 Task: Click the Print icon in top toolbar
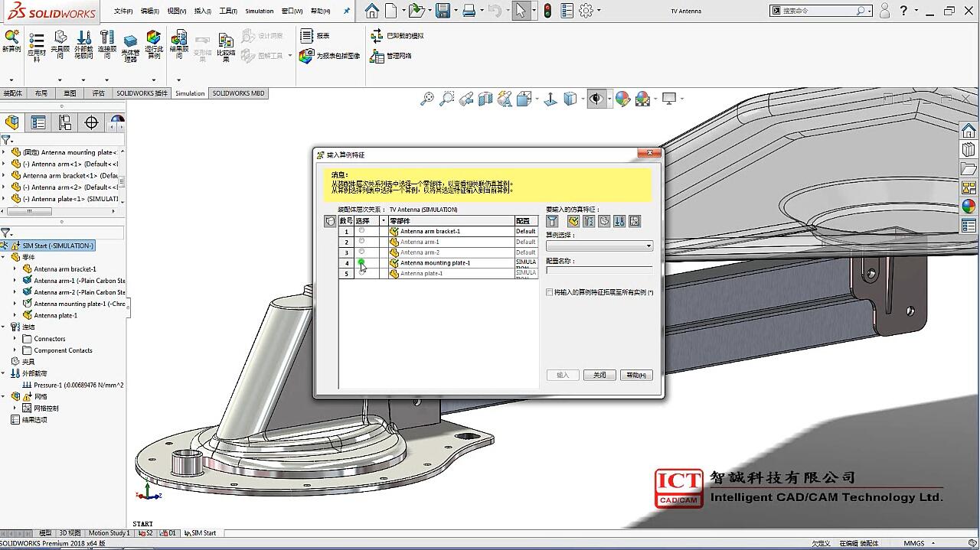point(469,11)
